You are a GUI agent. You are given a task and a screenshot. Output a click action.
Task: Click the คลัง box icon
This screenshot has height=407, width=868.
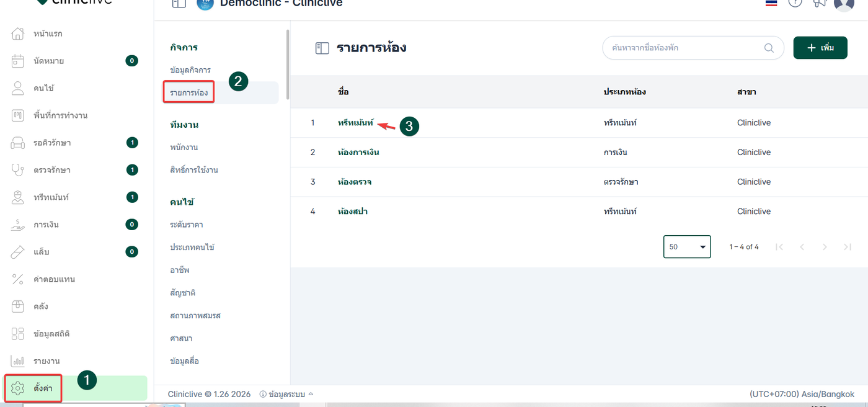click(18, 306)
